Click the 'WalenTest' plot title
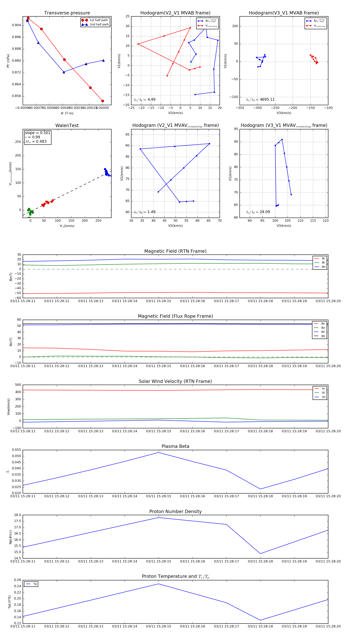The height and width of the screenshot is (644, 351). [67, 125]
